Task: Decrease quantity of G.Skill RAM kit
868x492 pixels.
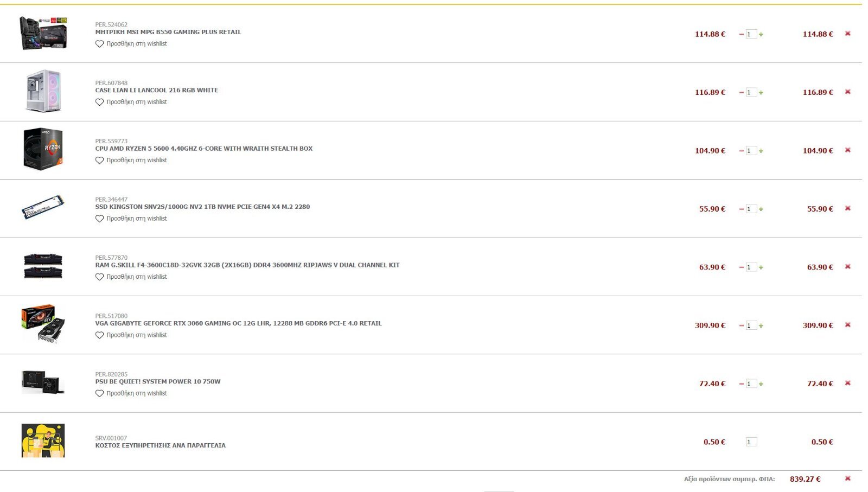Action: (741, 267)
